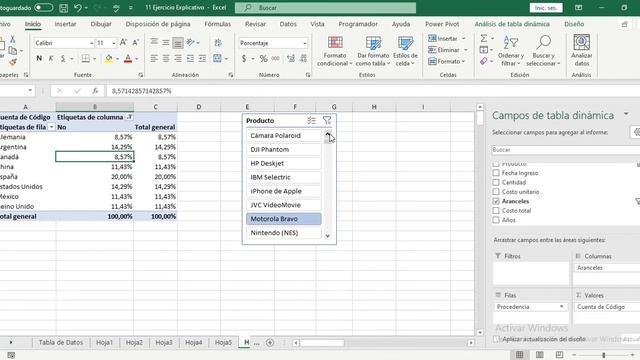Click the pivot fields Buscar box
This screenshot has height=360, width=640.
click(x=565, y=150)
